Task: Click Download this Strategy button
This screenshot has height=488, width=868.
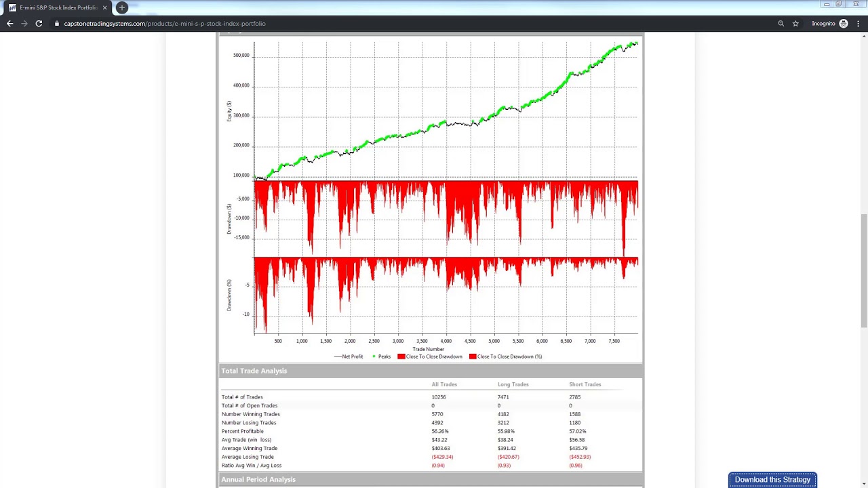Action: (x=772, y=480)
